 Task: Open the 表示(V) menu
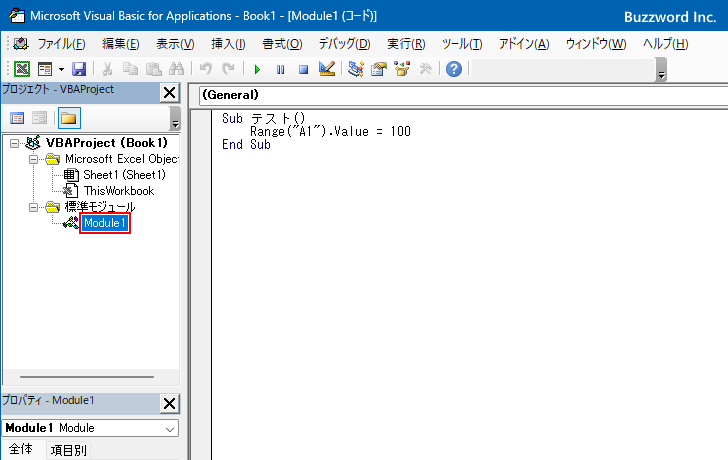click(175, 44)
